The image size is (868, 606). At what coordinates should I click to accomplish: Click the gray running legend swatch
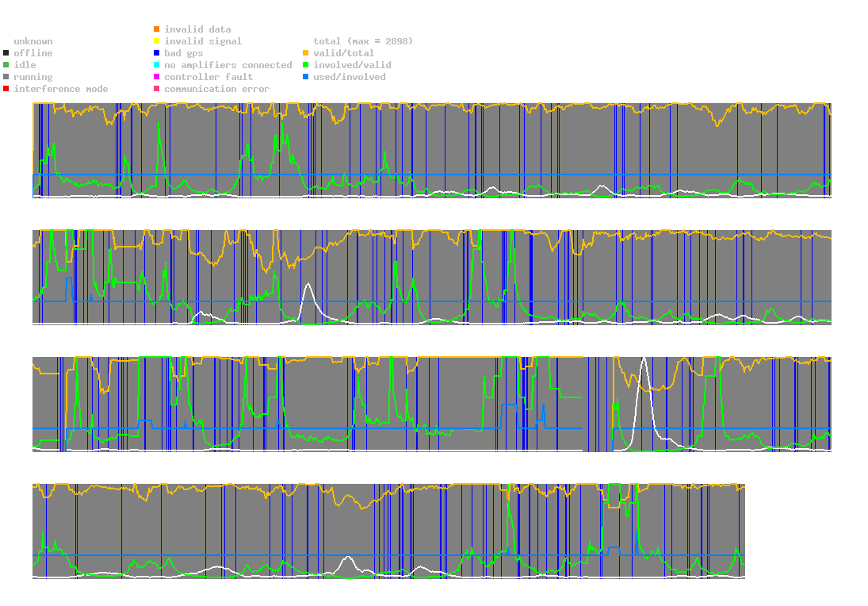[x=6, y=77]
